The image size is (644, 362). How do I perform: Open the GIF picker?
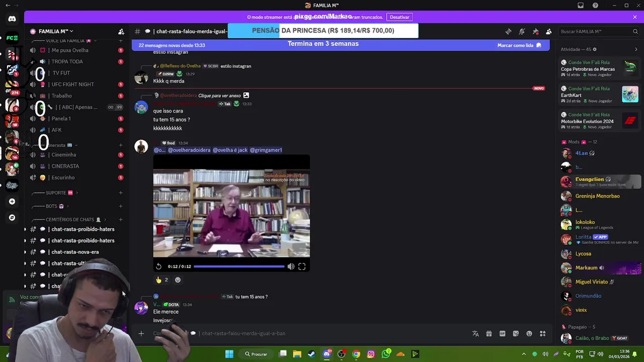[502, 333]
